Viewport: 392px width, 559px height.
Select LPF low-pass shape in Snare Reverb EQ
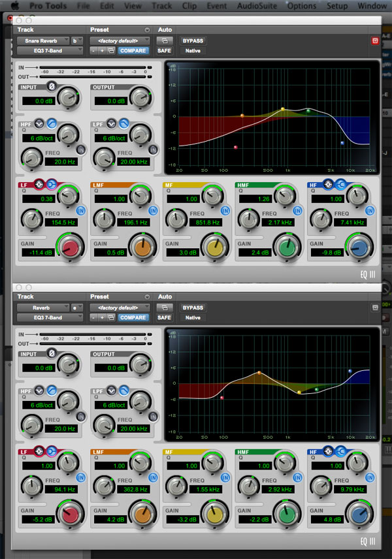point(123,123)
